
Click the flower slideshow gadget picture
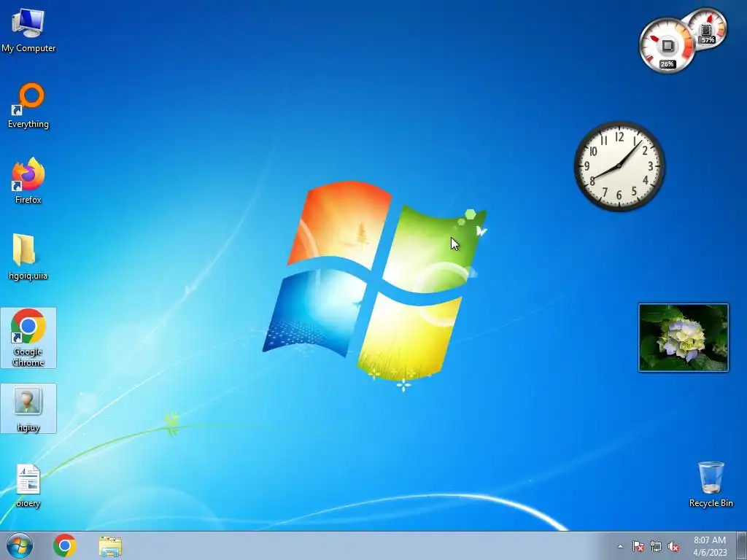click(x=683, y=338)
